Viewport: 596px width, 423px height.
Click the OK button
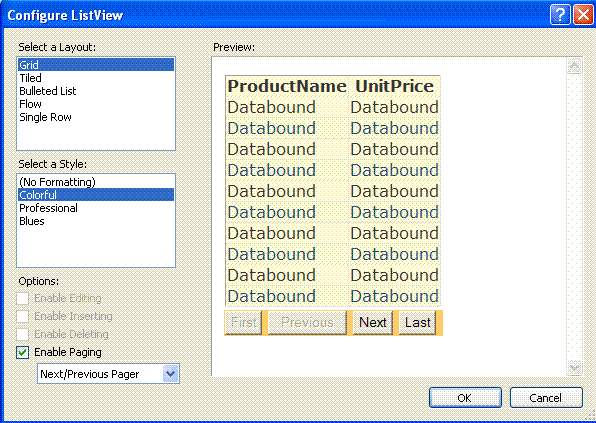[x=465, y=398]
